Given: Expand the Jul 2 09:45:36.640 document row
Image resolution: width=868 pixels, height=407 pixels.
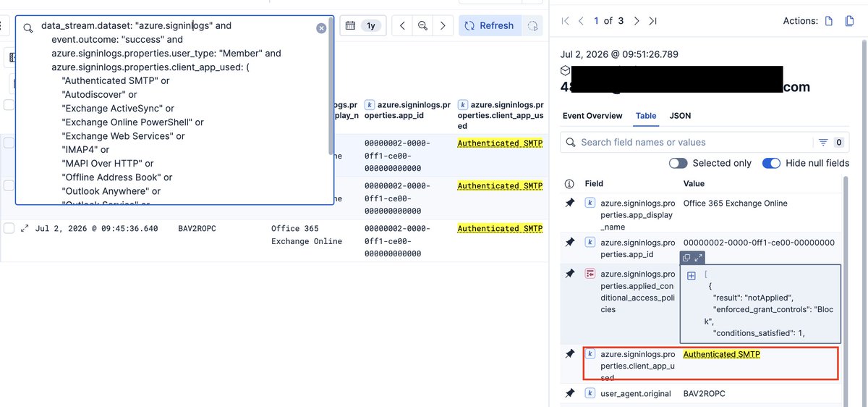Looking at the screenshot, I should (25, 228).
